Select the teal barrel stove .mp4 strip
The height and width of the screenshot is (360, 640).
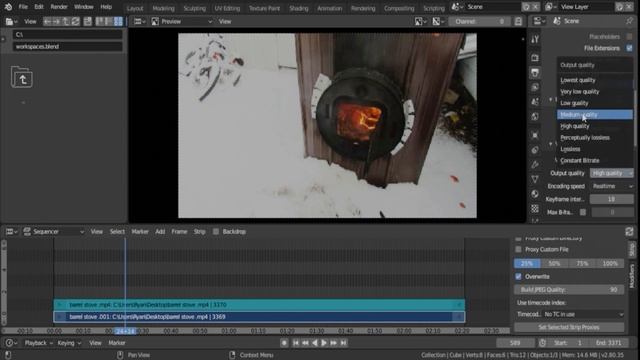(x=259, y=305)
